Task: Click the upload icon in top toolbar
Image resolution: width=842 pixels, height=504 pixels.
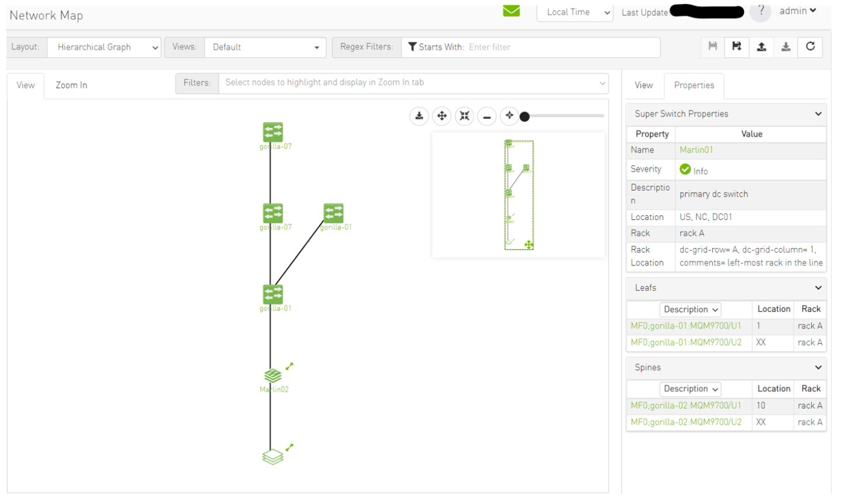Action: pos(761,47)
